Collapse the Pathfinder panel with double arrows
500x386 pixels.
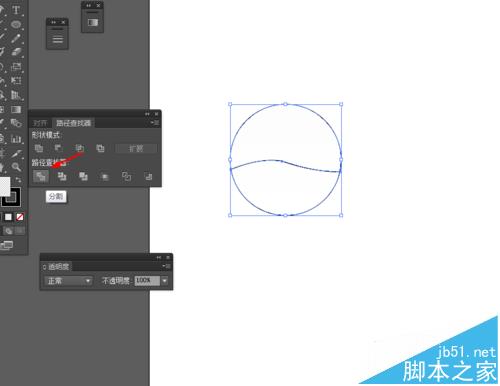[147, 114]
